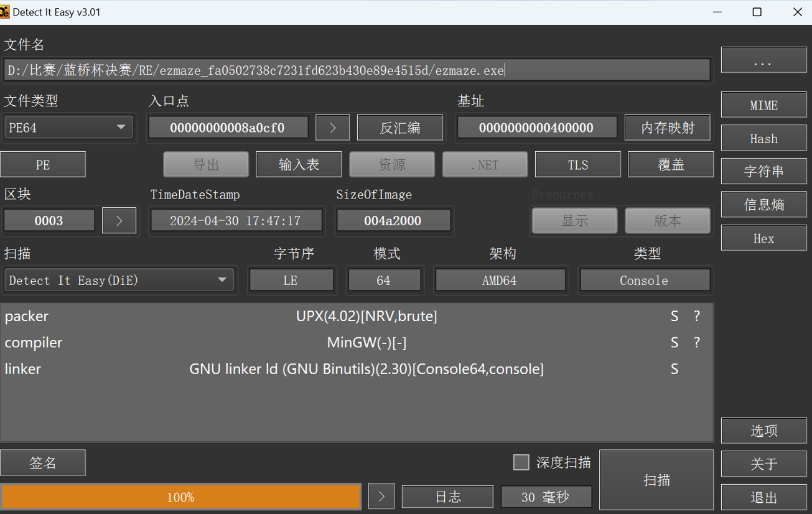Open the TLS section view
Screen dimensions: 812x514
point(577,164)
